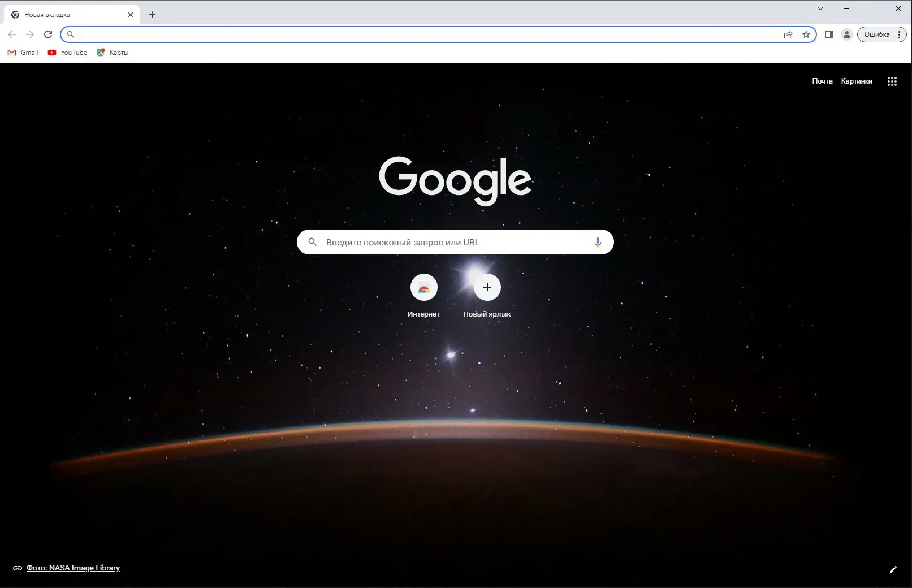Click the magnifier icon in the address bar
The image size is (912, 588).
click(x=71, y=34)
